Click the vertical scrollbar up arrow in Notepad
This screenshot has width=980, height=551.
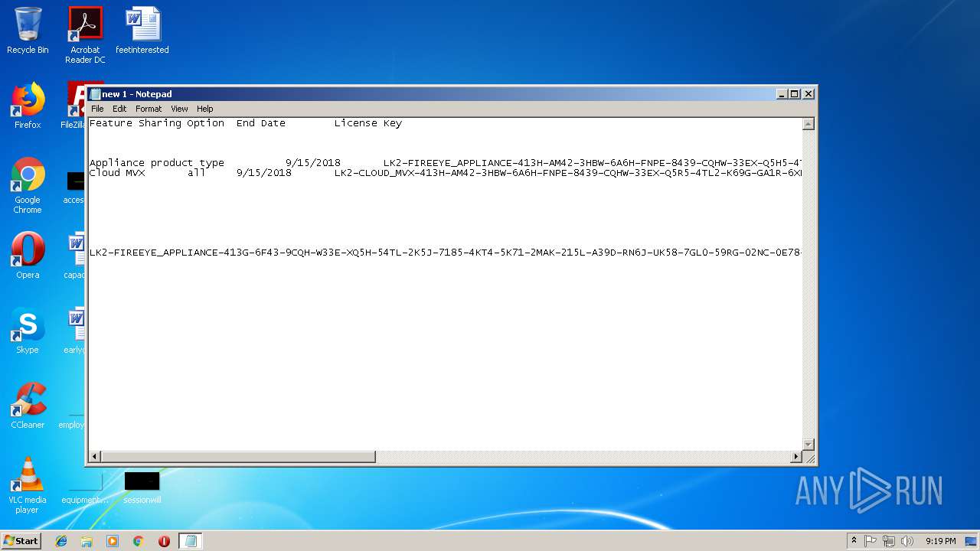coord(808,124)
